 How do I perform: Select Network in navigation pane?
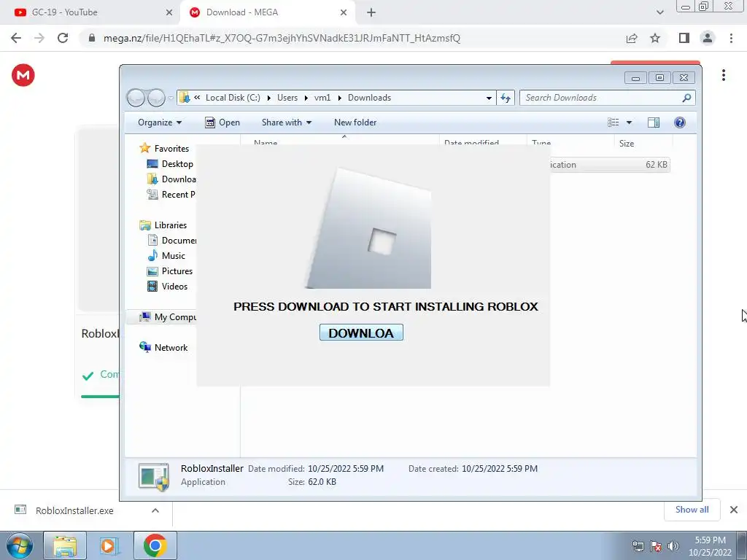(x=163, y=348)
